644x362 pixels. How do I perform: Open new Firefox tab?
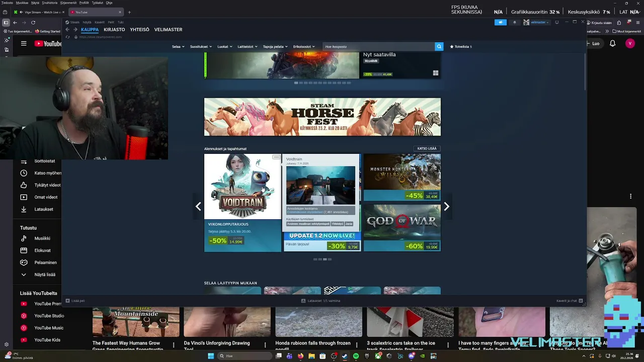point(129,12)
